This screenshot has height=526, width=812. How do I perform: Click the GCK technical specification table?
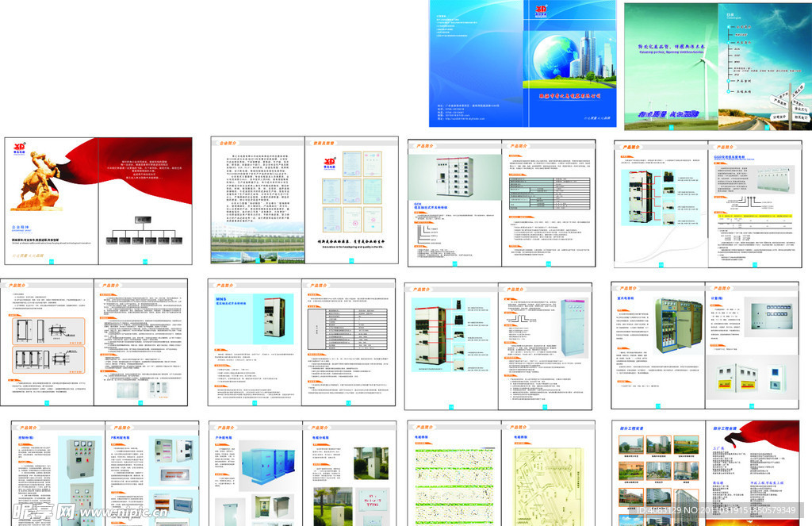(550, 194)
